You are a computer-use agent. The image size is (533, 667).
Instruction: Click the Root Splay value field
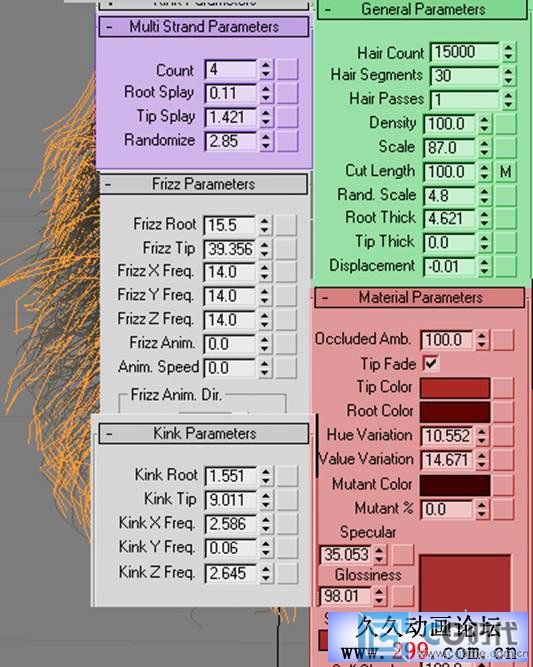click(230, 94)
